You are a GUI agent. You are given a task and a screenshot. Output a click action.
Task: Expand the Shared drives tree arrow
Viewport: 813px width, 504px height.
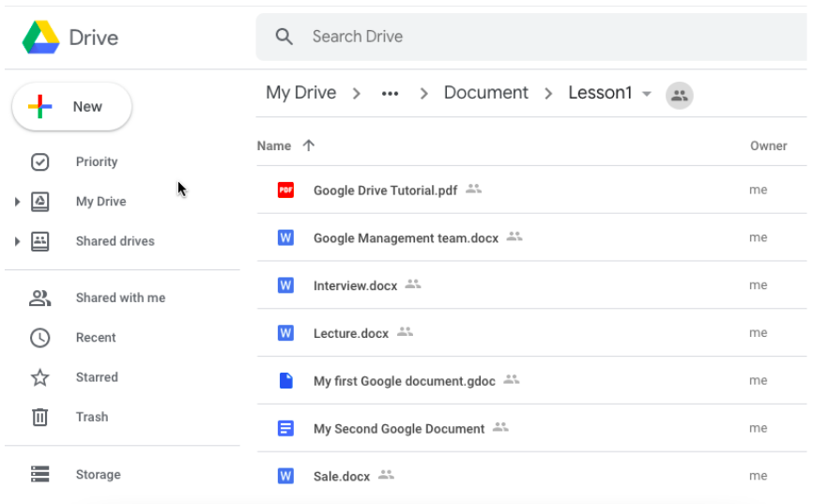(x=17, y=241)
